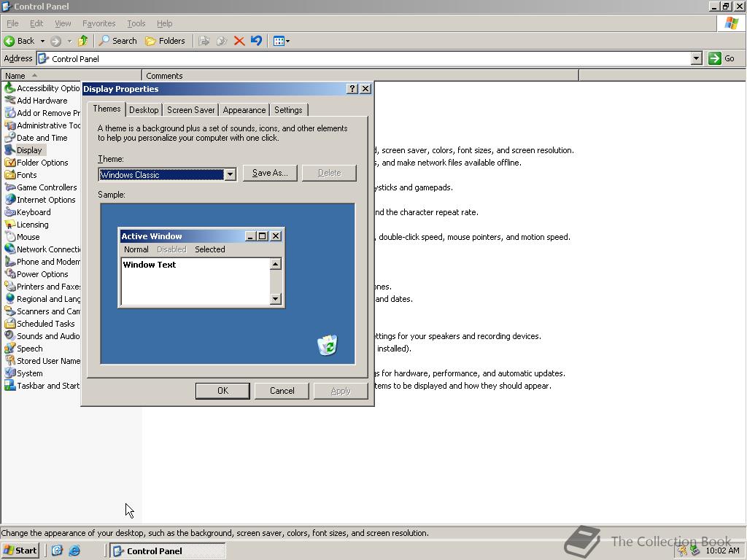Open the Fonts folder icon

point(10,175)
